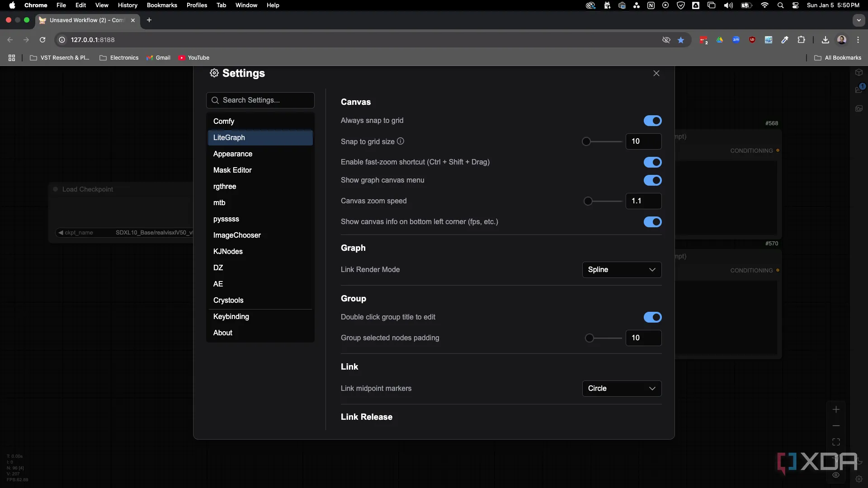Open the Chrome apps grid shortcut

click(12, 58)
